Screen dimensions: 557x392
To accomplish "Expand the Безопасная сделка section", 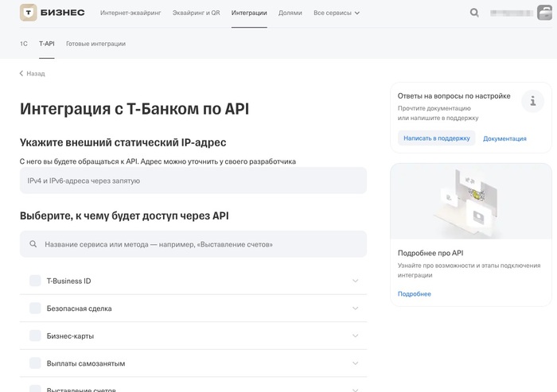I will [355, 309].
